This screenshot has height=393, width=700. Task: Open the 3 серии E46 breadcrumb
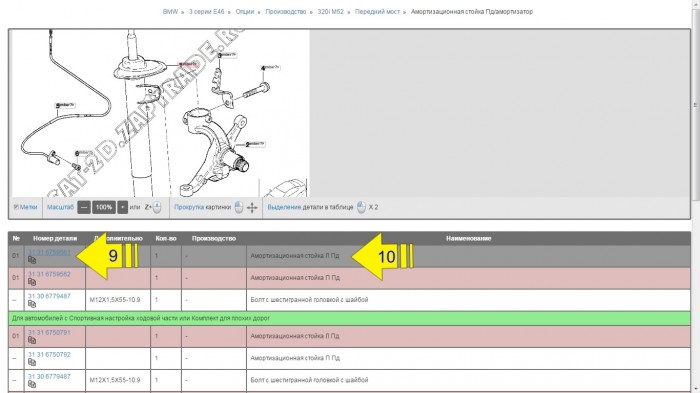tap(206, 12)
